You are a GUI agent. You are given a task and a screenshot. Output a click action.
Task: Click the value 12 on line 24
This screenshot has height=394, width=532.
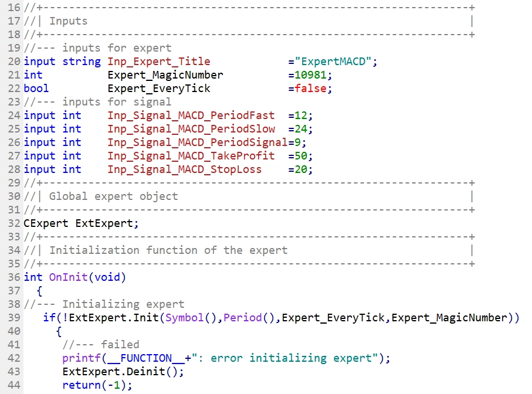(301, 116)
